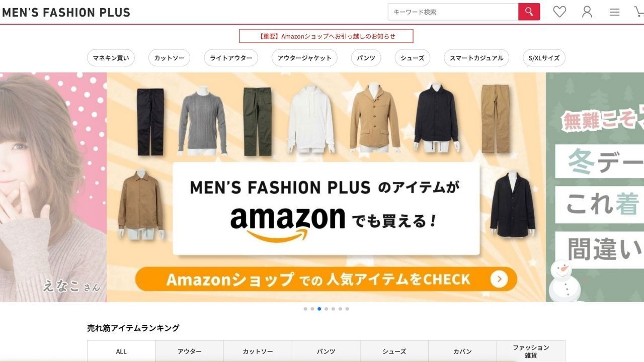Click the winter date banner slide
This screenshot has width=644, height=362.
[x=595, y=187]
